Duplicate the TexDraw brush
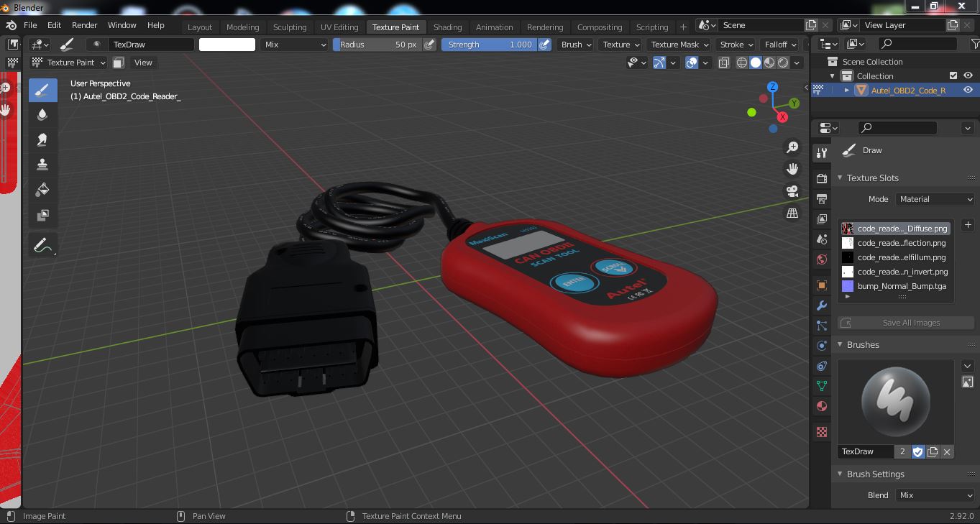The width and height of the screenshot is (980, 524). 933,451
